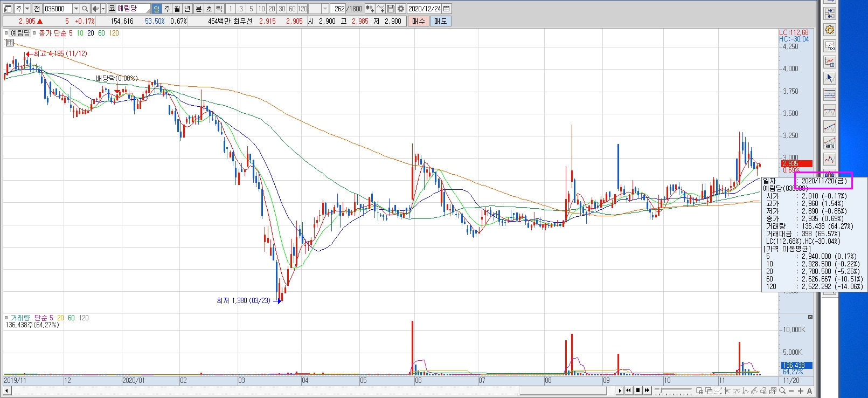
Task: Open the interval dropdown after 120 button
Action: (325, 9)
